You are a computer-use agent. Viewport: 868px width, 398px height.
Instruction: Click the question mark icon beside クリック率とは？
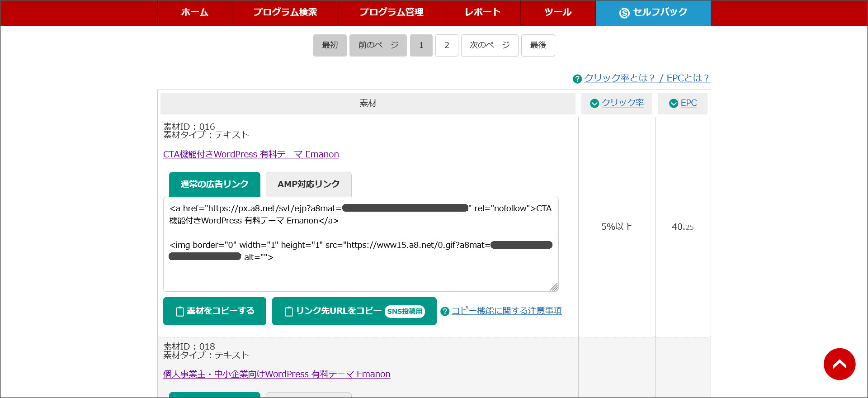tap(577, 79)
